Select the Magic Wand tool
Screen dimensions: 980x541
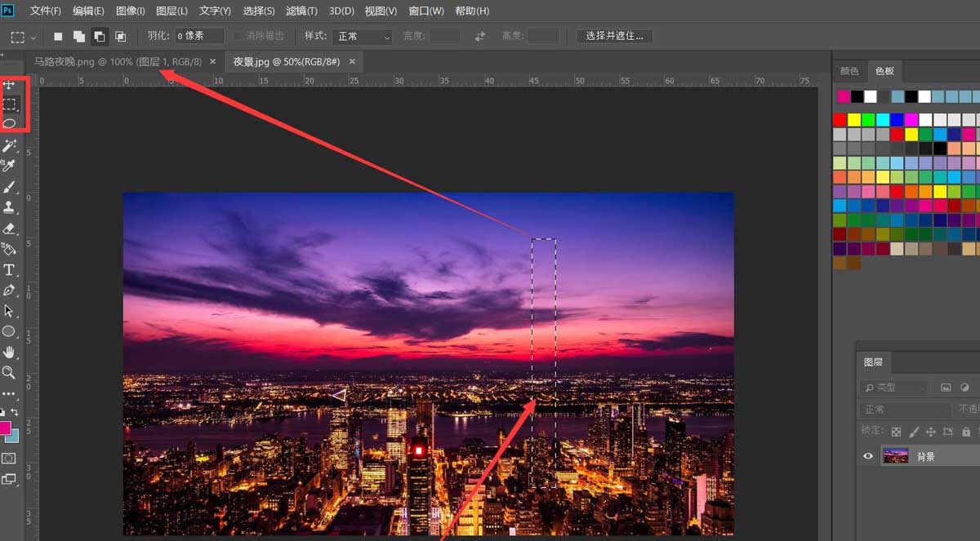pyautogui.click(x=10, y=145)
